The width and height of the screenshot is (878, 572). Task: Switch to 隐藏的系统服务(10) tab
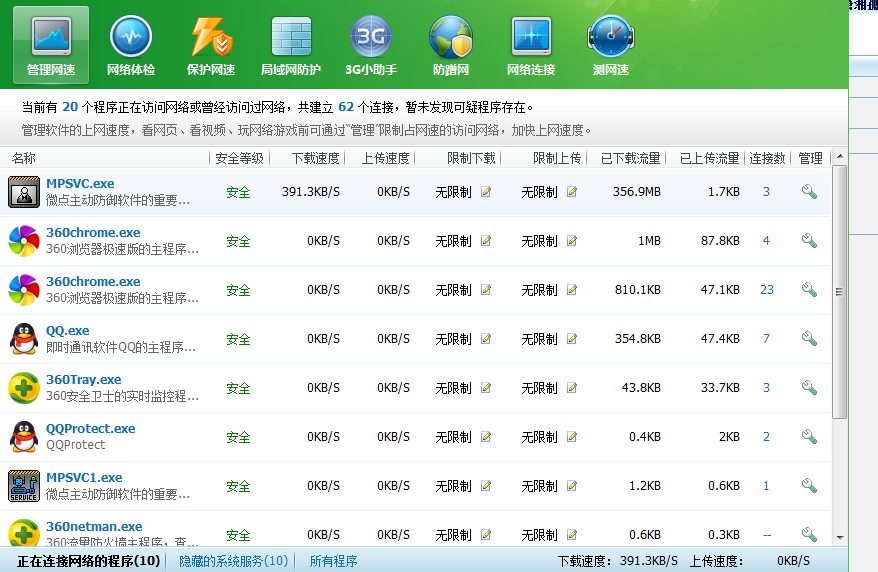pyautogui.click(x=233, y=561)
